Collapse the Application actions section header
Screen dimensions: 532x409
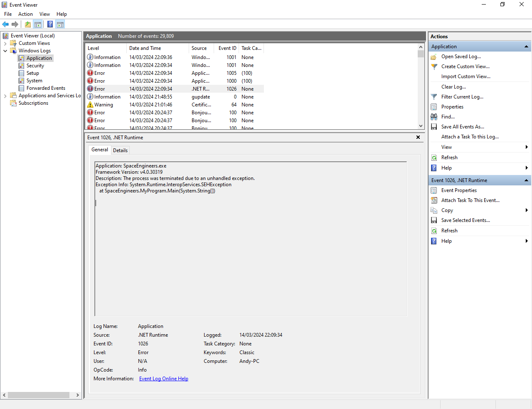(526, 47)
